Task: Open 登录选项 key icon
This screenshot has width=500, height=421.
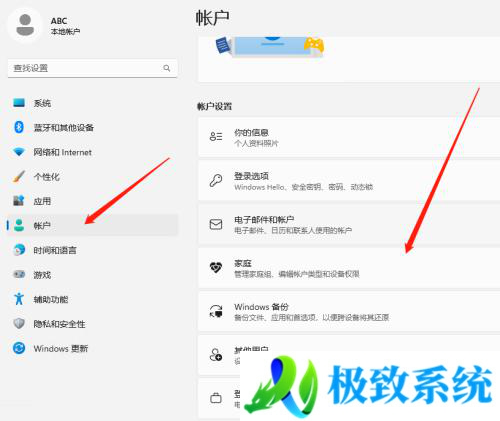Action: [216, 180]
